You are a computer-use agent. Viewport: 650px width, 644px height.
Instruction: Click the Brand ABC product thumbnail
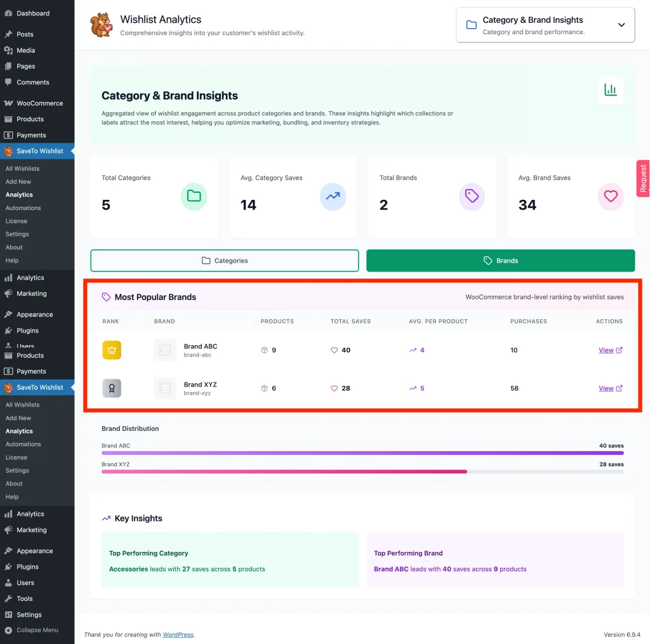point(165,350)
